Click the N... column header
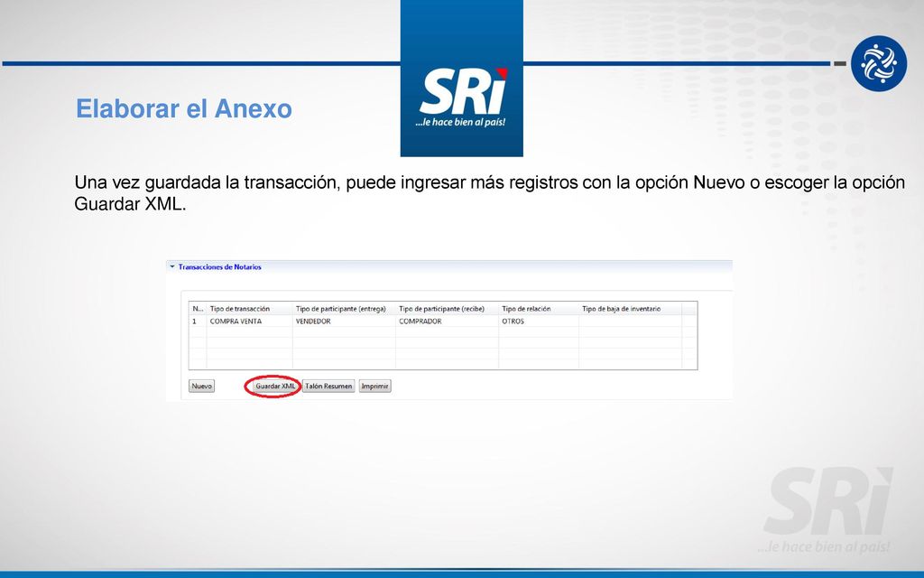The image size is (924, 578). [198, 309]
